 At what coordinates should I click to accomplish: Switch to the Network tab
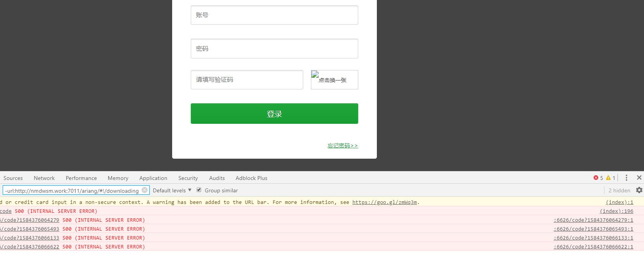(44, 178)
